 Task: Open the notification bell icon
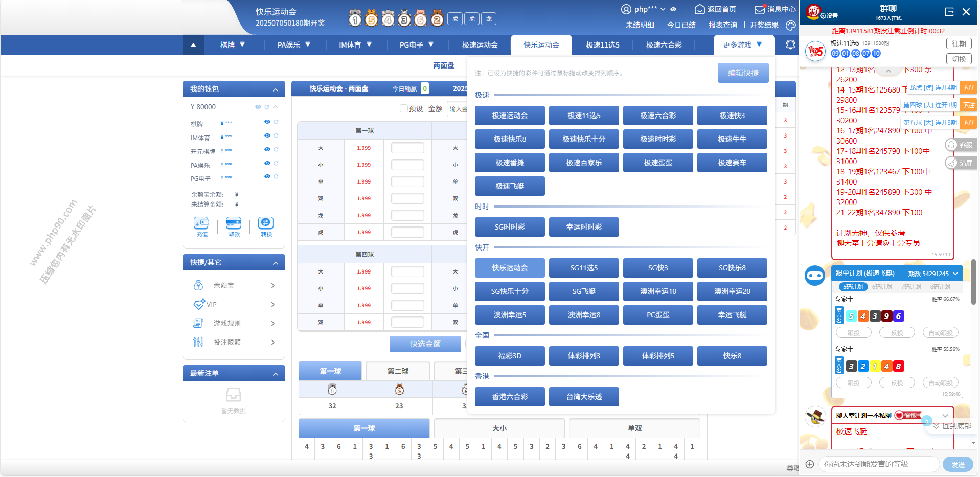(x=790, y=45)
